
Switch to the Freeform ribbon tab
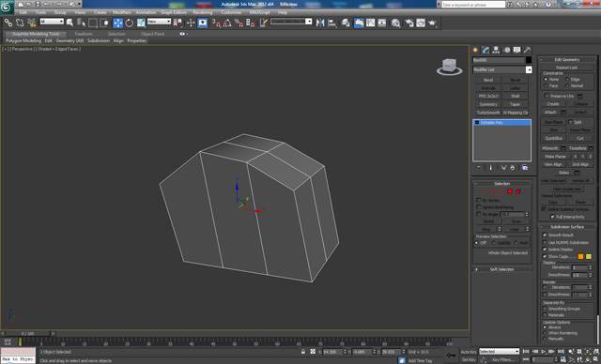pos(84,34)
